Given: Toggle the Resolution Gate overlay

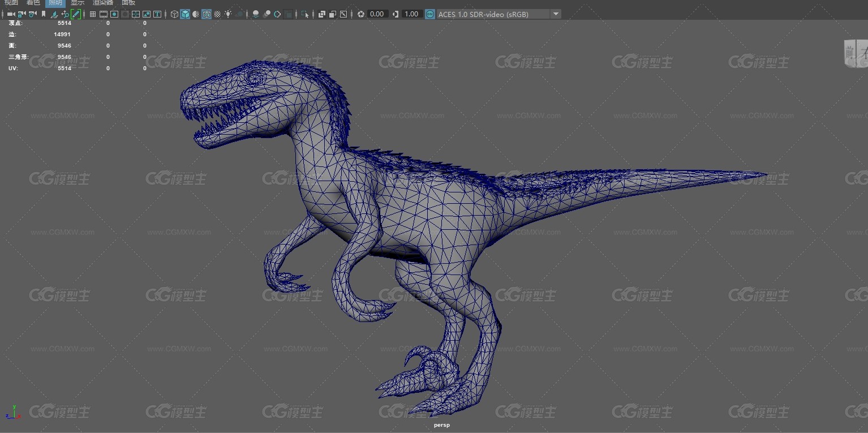Looking at the screenshot, I should tap(114, 14).
